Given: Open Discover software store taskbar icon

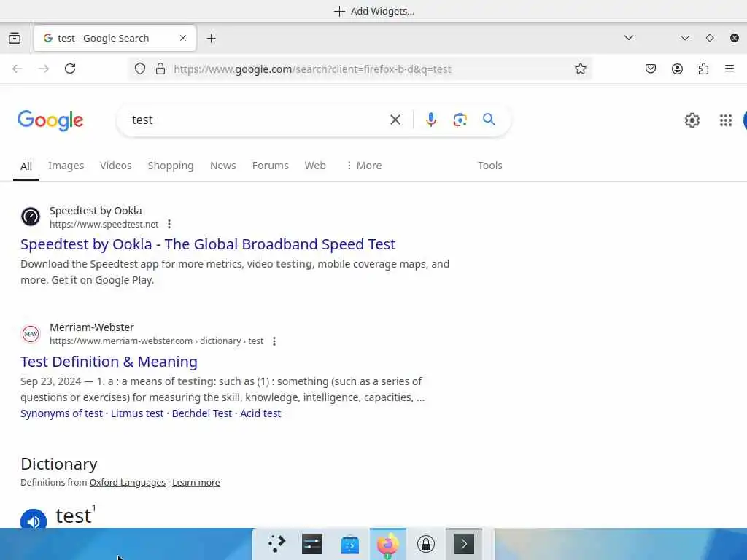Looking at the screenshot, I should (350, 544).
